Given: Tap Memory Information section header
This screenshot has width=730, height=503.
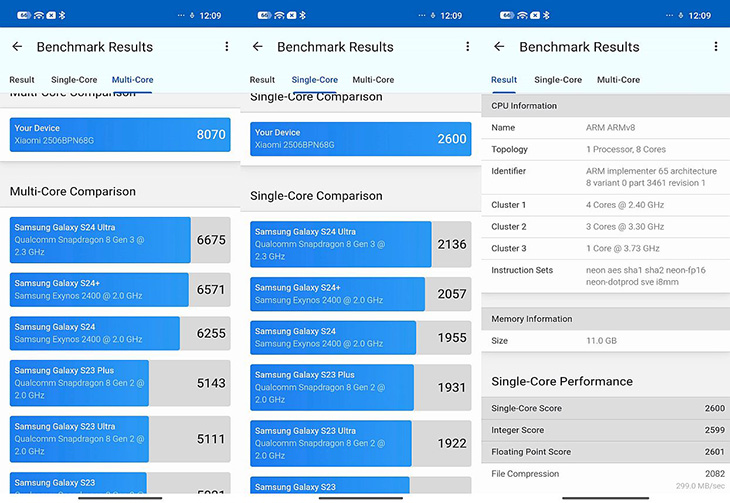Looking at the screenshot, I should click(605, 319).
